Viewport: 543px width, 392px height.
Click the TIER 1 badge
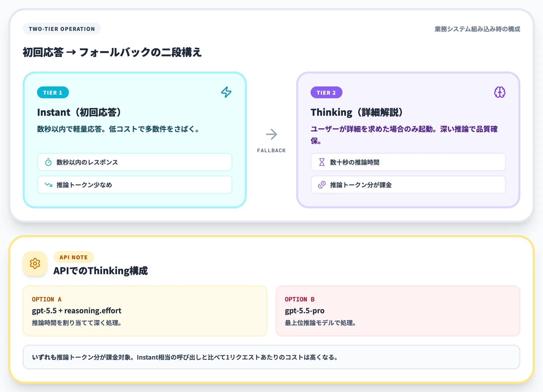click(x=53, y=92)
